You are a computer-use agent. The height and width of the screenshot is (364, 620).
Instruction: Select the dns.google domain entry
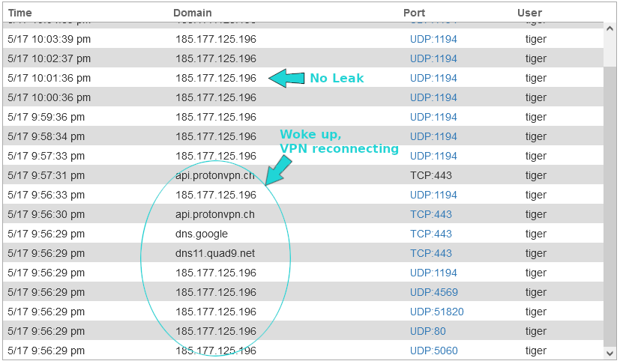(x=202, y=234)
